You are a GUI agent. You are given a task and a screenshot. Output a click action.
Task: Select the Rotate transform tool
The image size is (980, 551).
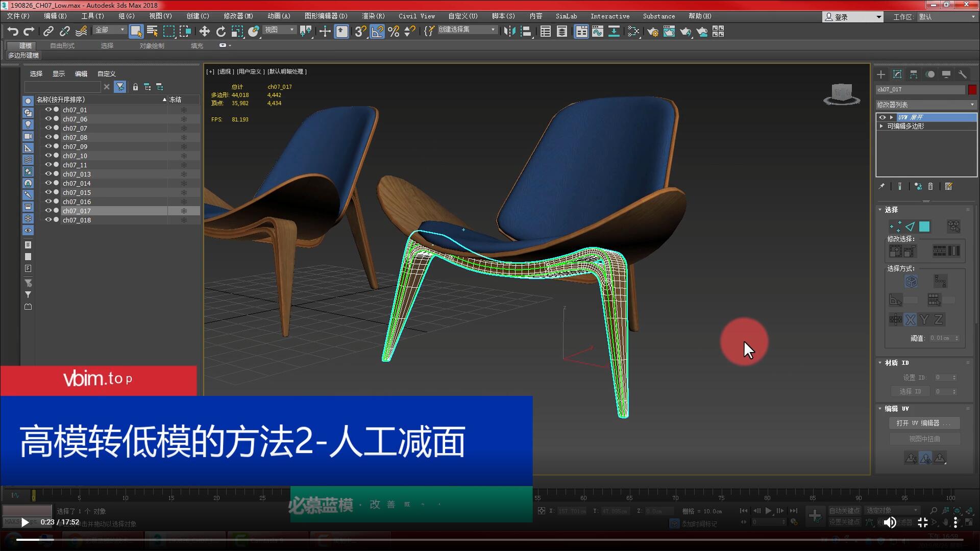220,32
